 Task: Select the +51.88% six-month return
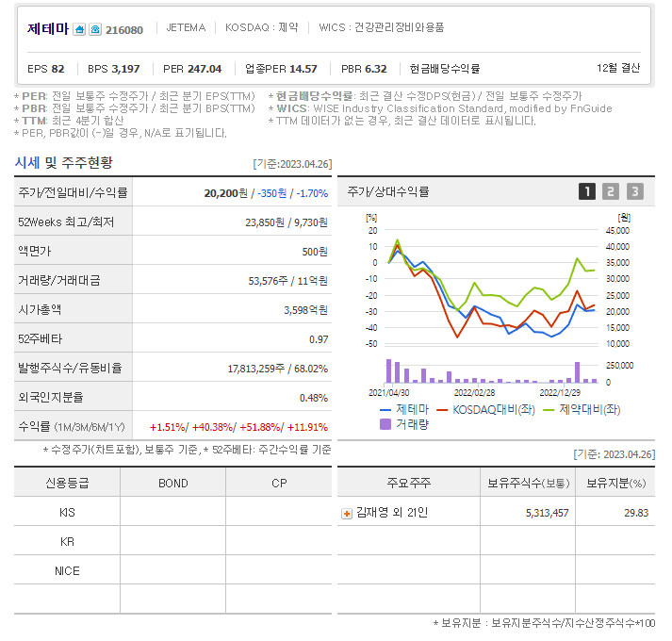[x=260, y=427]
